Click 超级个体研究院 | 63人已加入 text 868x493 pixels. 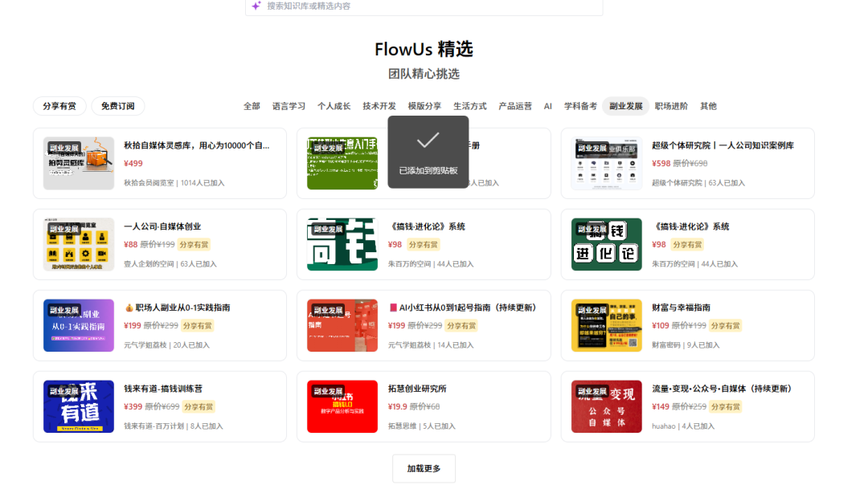click(x=698, y=182)
